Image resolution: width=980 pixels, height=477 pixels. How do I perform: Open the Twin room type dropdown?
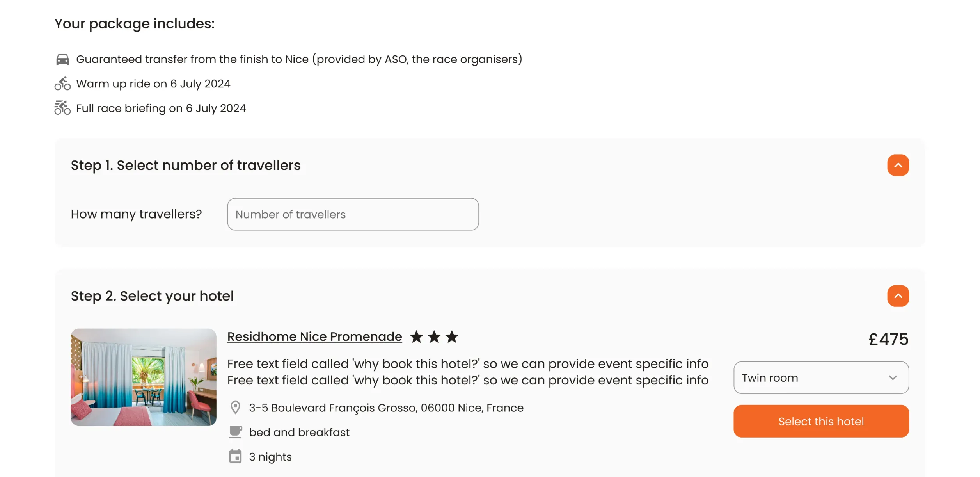[x=821, y=377]
